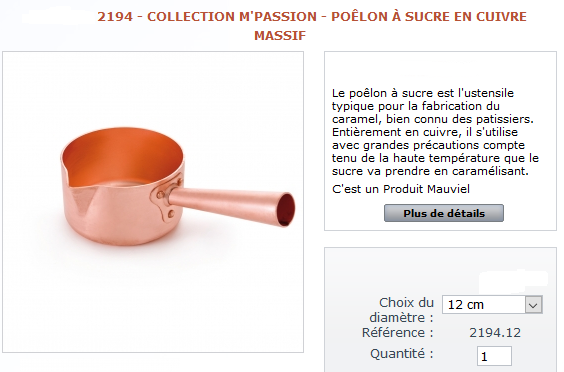Click the copper pan's long handle

click(x=230, y=205)
